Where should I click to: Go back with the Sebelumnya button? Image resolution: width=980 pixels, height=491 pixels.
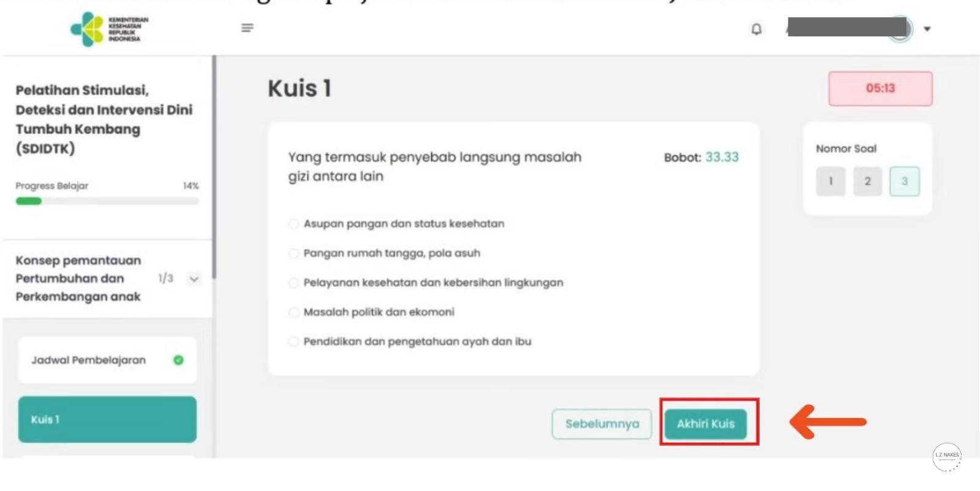[601, 424]
